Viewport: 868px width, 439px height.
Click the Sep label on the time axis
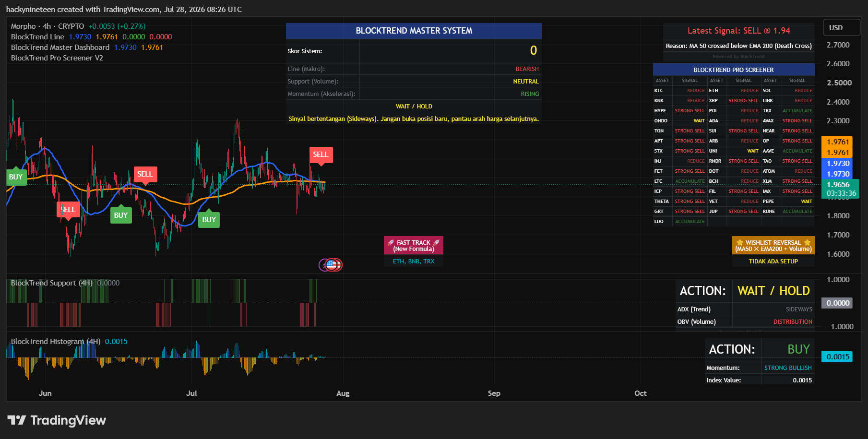[494, 393]
